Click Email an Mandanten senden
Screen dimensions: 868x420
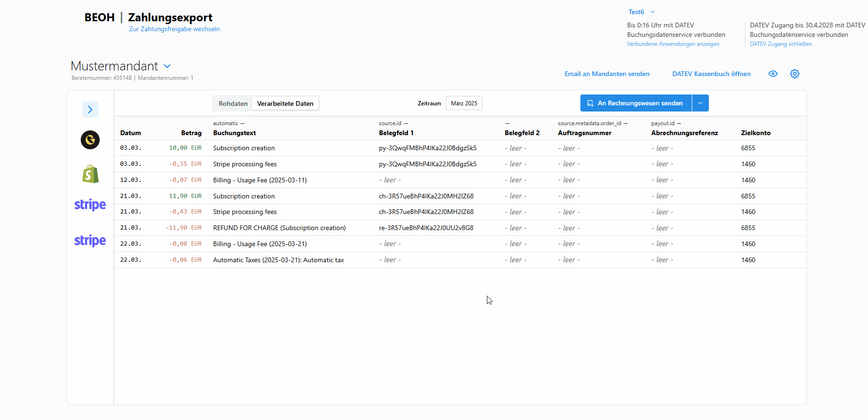(607, 74)
